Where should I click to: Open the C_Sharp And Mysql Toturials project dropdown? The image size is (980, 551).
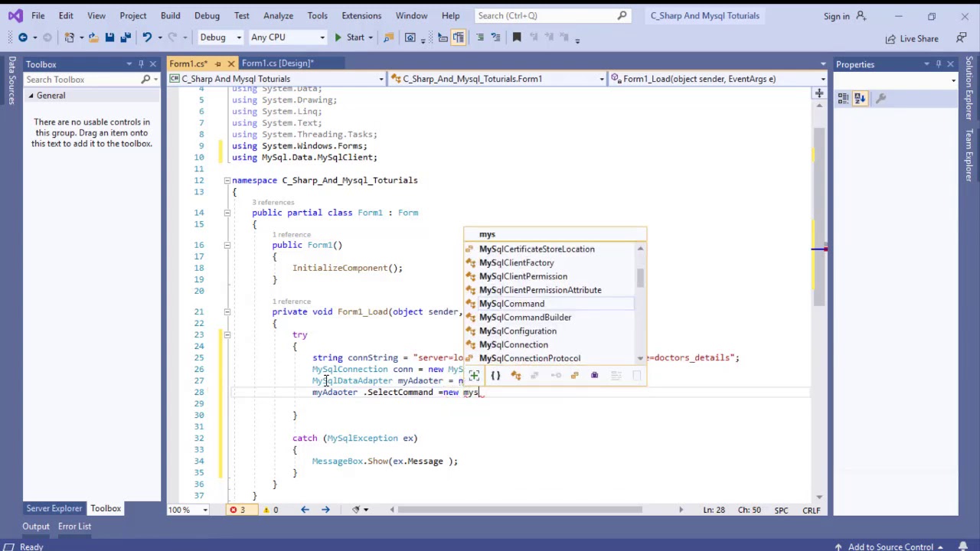pos(276,79)
